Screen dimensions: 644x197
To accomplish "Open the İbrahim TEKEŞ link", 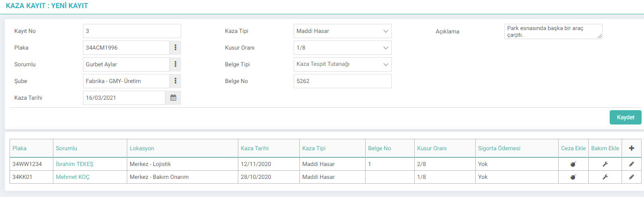I will click(x=74, y=164).
